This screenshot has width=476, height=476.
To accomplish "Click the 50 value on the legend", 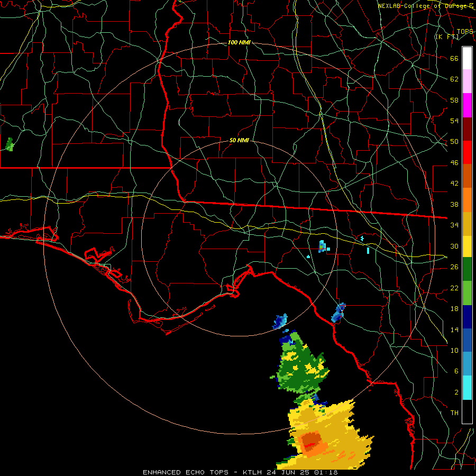I will point(454,142).
